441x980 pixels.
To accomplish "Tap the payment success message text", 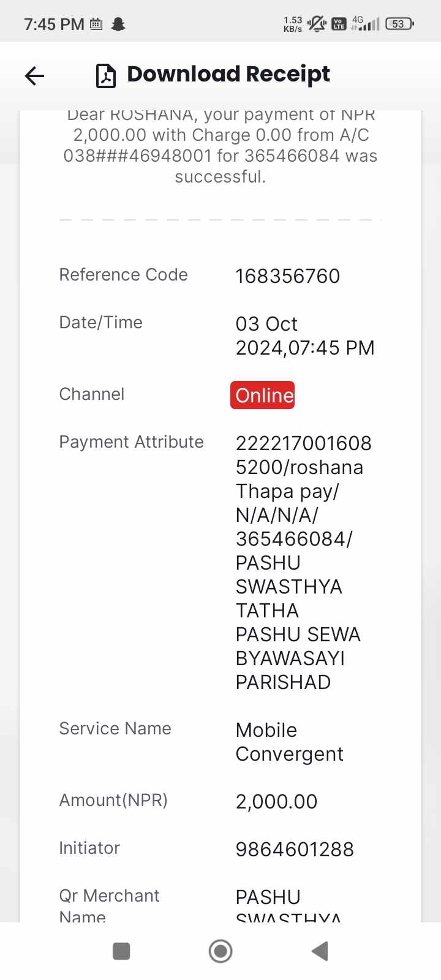I will point(221,146).
